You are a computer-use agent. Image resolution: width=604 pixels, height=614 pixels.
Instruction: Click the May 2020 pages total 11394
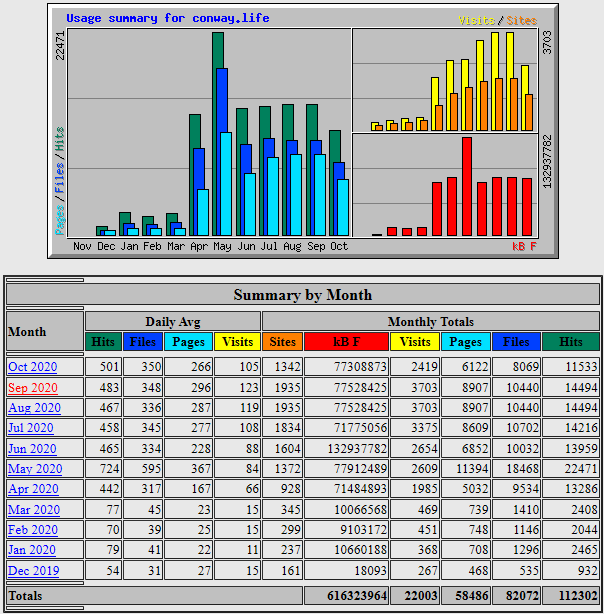(x=472, y=469)
